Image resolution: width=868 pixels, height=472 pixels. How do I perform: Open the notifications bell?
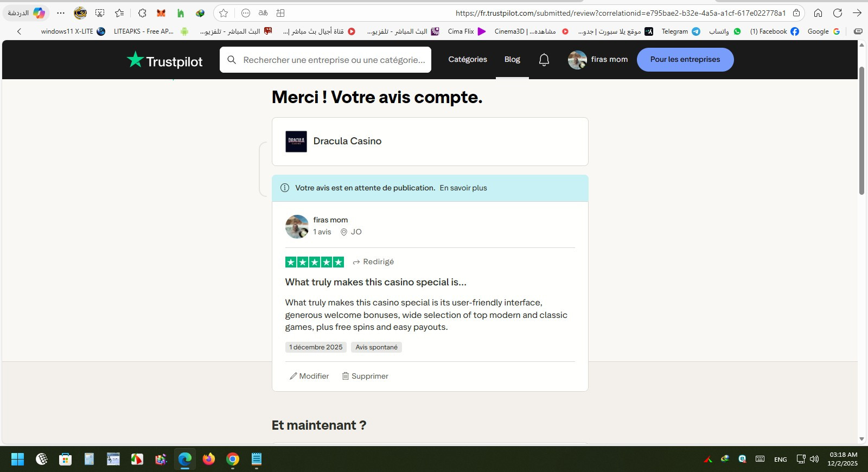click(x=544, y=60)
